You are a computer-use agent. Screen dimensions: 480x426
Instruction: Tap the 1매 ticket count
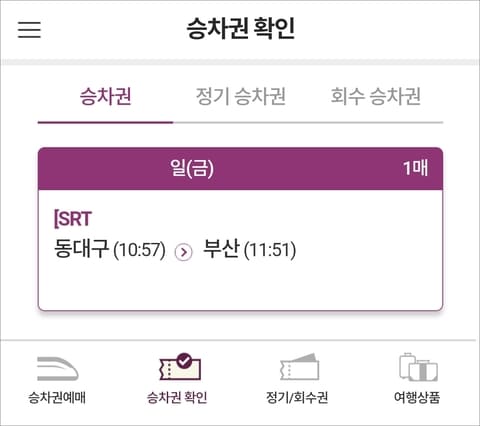coord(415,168)
